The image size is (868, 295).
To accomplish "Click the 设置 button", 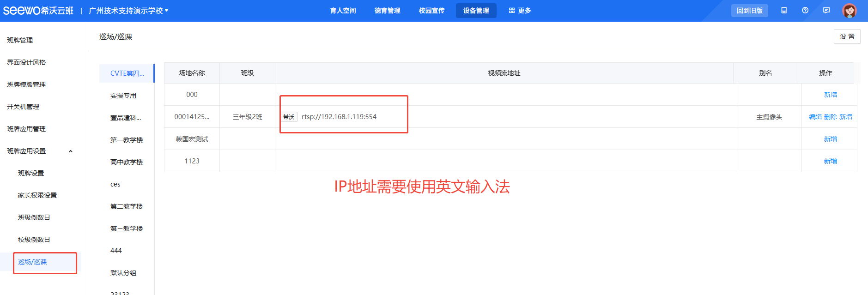I will [x=847, y=36].
